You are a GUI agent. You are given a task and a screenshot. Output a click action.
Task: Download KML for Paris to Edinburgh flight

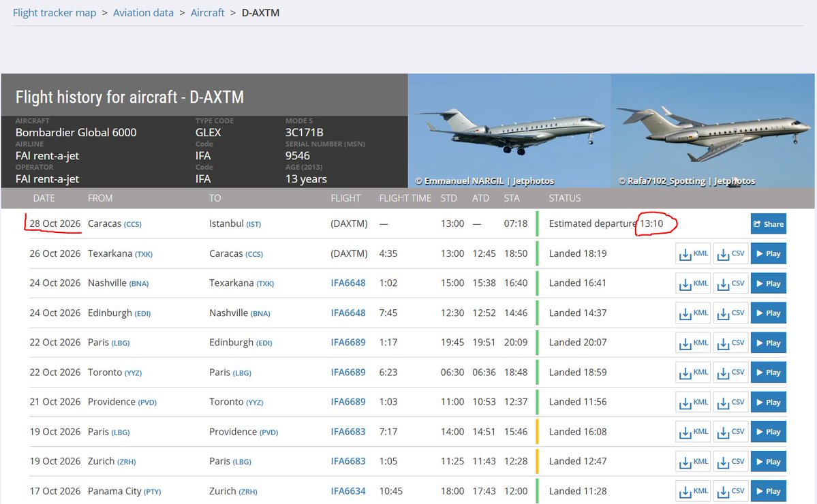tap(694, 343)
